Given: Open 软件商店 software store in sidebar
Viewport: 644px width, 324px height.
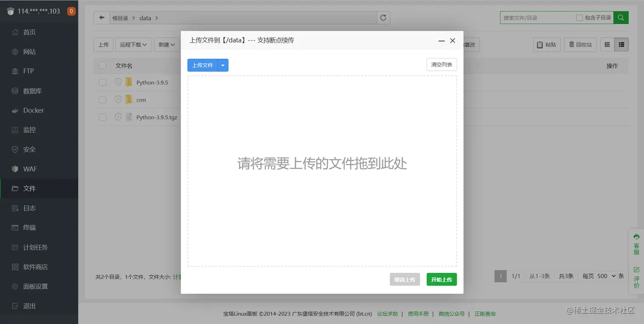Looking at the screenshot, I should (39, 267).
